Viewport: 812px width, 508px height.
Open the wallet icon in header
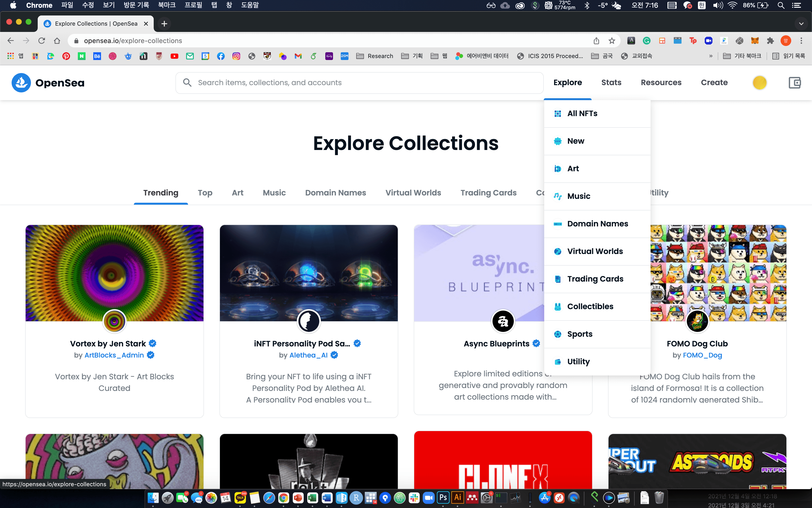[x=795, y=83]
